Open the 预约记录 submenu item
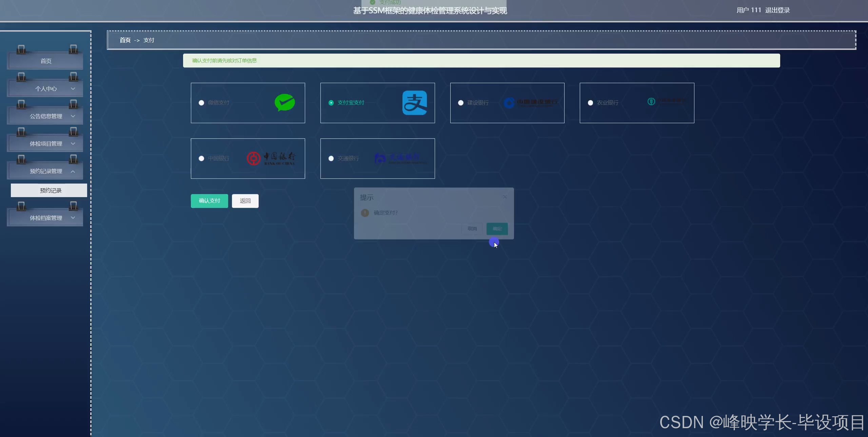 click(x=51, y=190)
